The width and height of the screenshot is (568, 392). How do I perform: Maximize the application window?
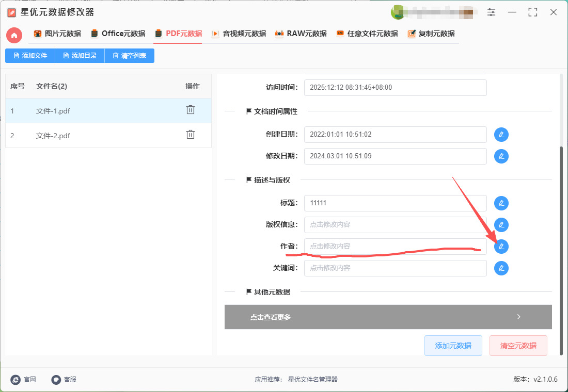[x=532, y=12]
